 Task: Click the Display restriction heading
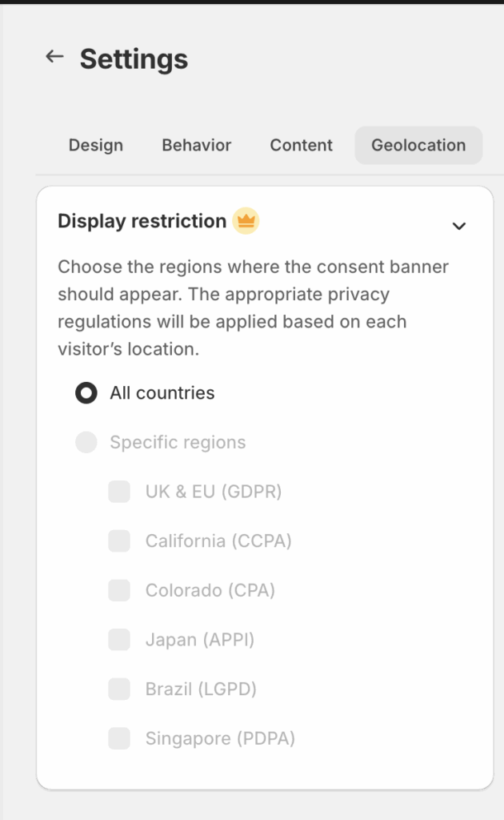pos(142,221)
